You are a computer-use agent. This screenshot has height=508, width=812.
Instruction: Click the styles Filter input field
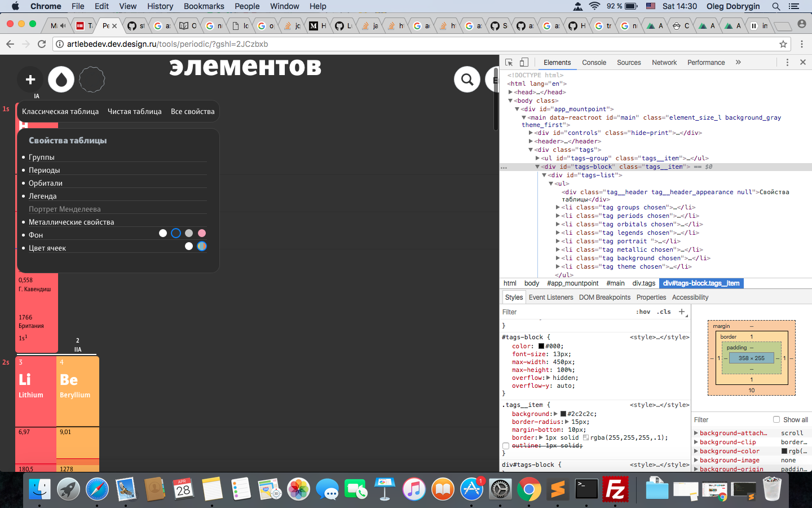click(564, 312)
